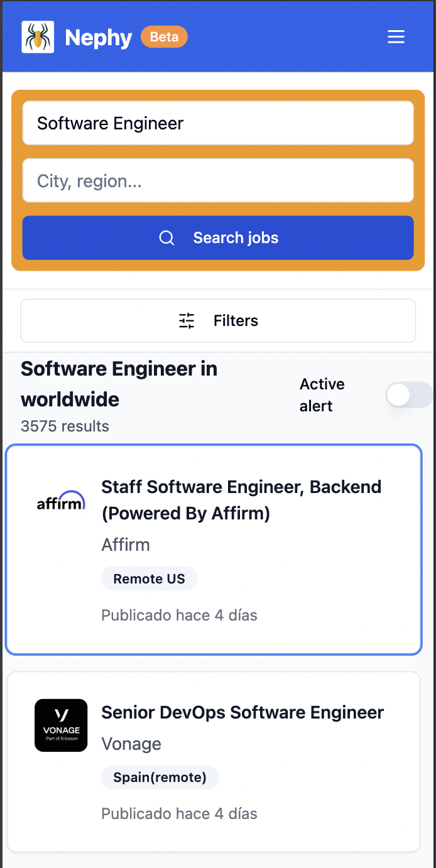
Task: Click the "City, region..." location field
Action: [218, 181]
